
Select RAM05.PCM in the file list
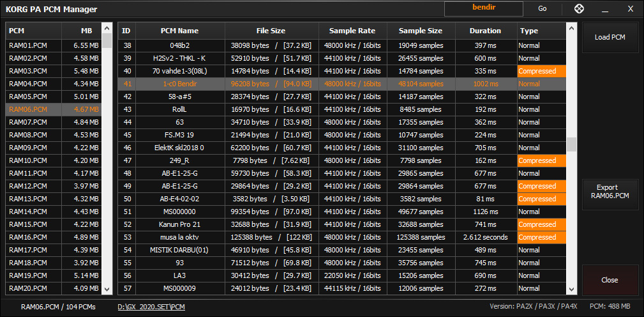pos(54,97)
